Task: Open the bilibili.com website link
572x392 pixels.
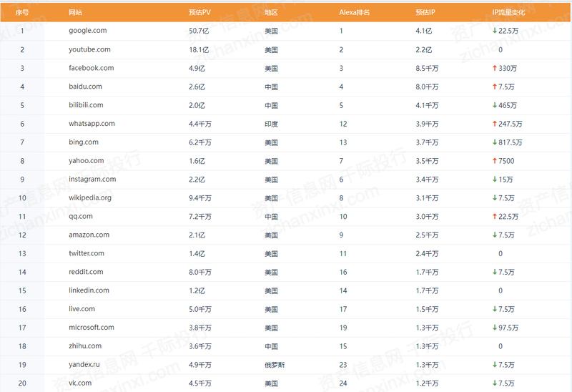Action: (x=86, y=105)
